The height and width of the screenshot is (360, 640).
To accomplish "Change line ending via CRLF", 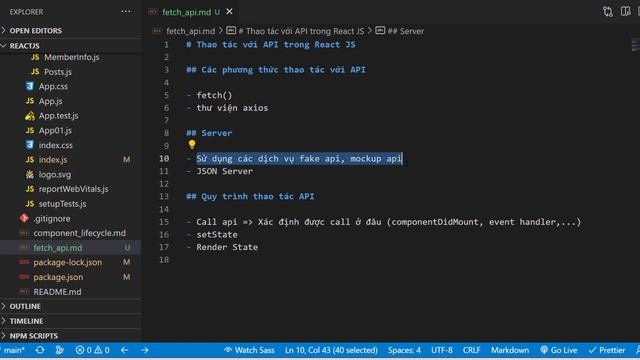I will (471, 350).
